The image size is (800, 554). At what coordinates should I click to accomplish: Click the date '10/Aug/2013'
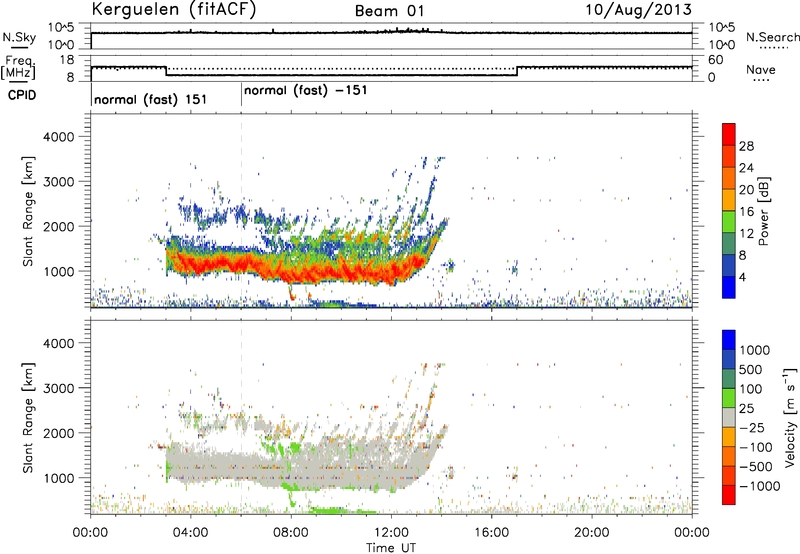638,10
